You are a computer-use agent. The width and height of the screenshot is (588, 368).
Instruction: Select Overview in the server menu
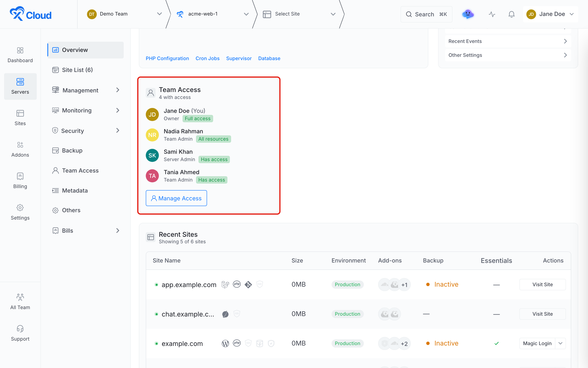pyautogui.click(x=86, y=50)
